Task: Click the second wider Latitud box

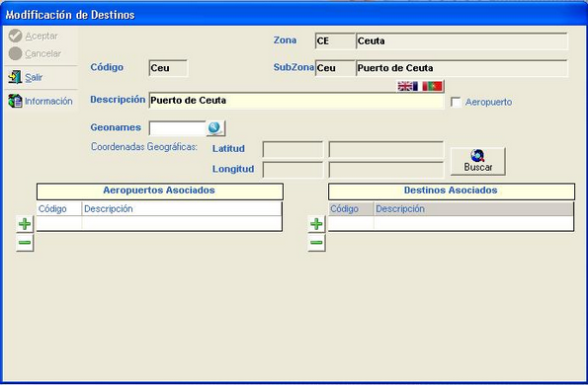Action: pos(386,149)
